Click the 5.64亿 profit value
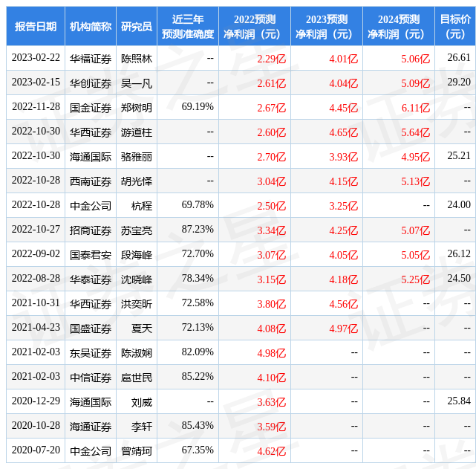Image resolution: width=476 pixels, height=469 pixels. [416, 132]
